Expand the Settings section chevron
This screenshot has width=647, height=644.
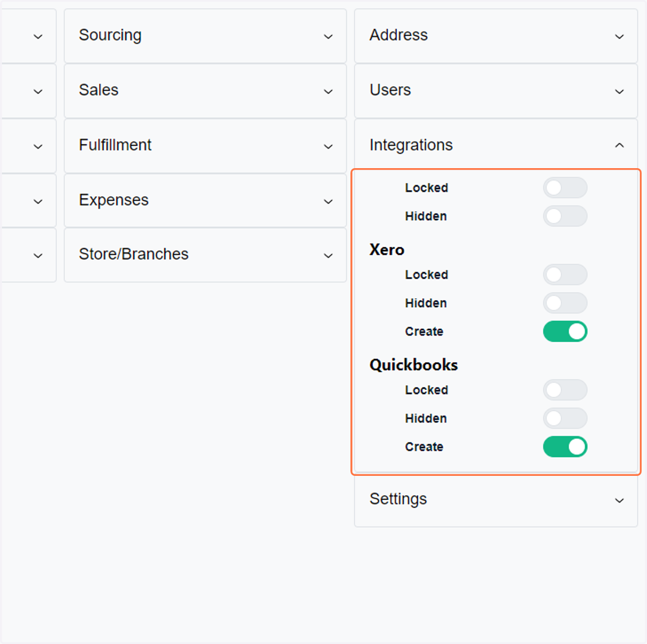click(620, 501)
